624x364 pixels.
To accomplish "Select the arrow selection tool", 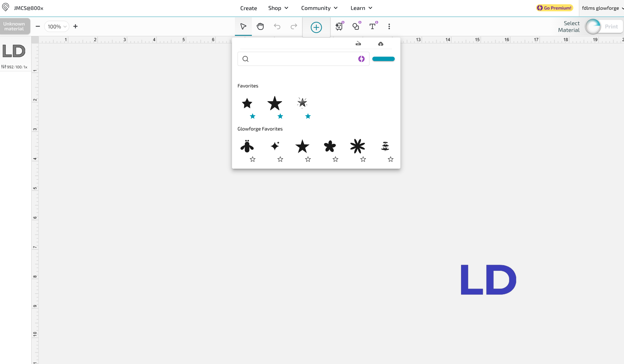I will 243,26.
